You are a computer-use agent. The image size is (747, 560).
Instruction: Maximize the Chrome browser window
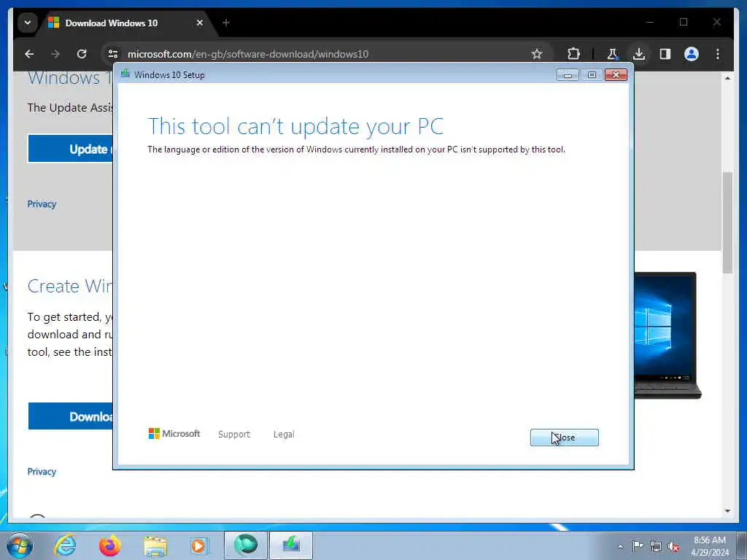(683, 22)
